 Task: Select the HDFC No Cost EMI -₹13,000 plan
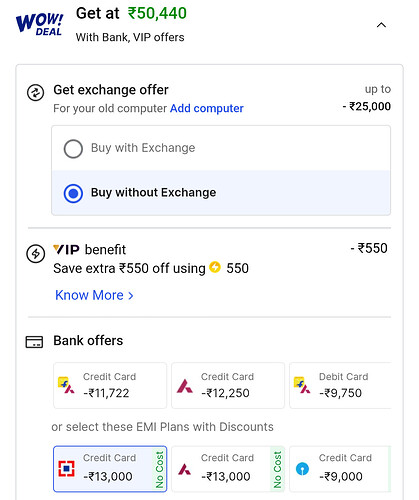coord(110,469)
